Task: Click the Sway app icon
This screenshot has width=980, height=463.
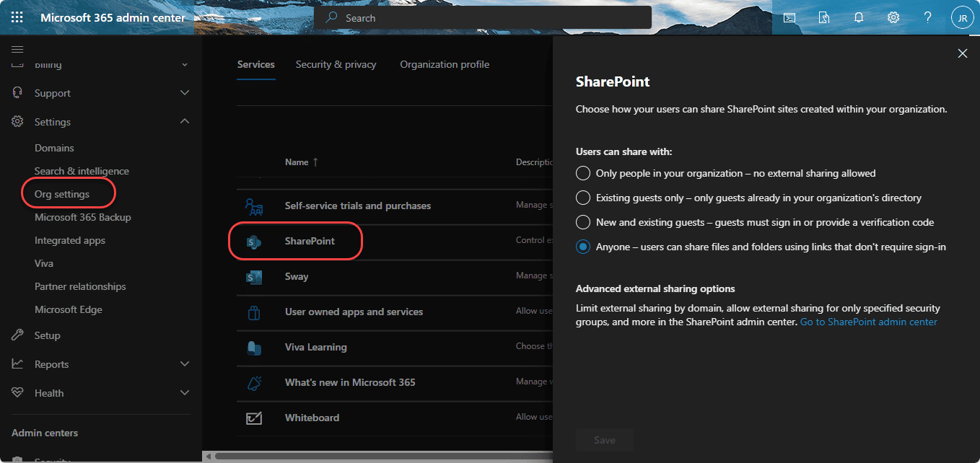Action: pyautogui.click(x=254, y=277)
